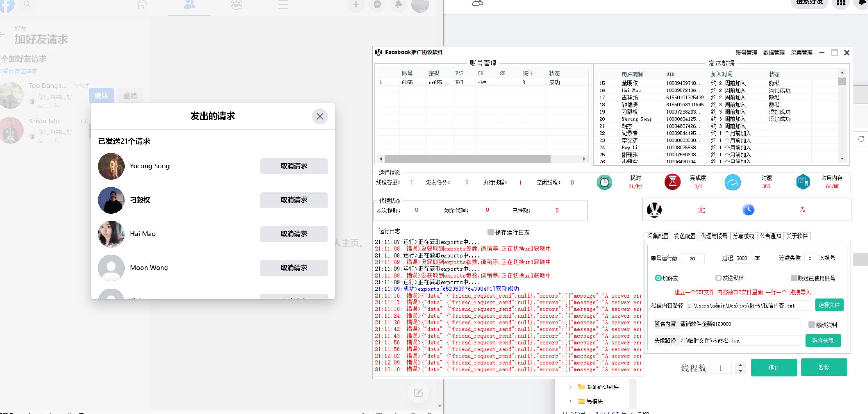Viewport: 868px width, 414px height.
Task: Check the 跳过已使用账号 checkbox
Action: (x=794, y=278)
